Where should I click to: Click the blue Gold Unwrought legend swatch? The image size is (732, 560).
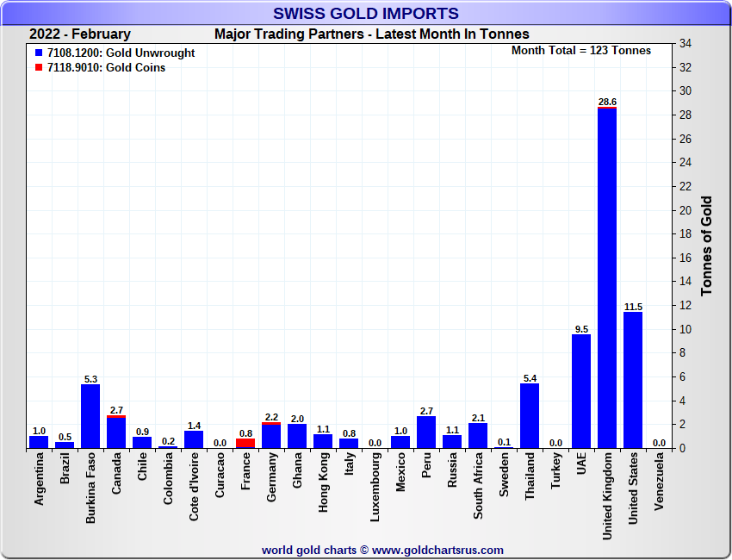[39, 53]
